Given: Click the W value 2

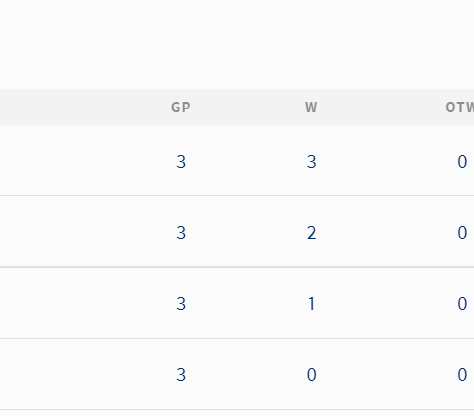Looking at the screenshot, I should coord(311,233).
